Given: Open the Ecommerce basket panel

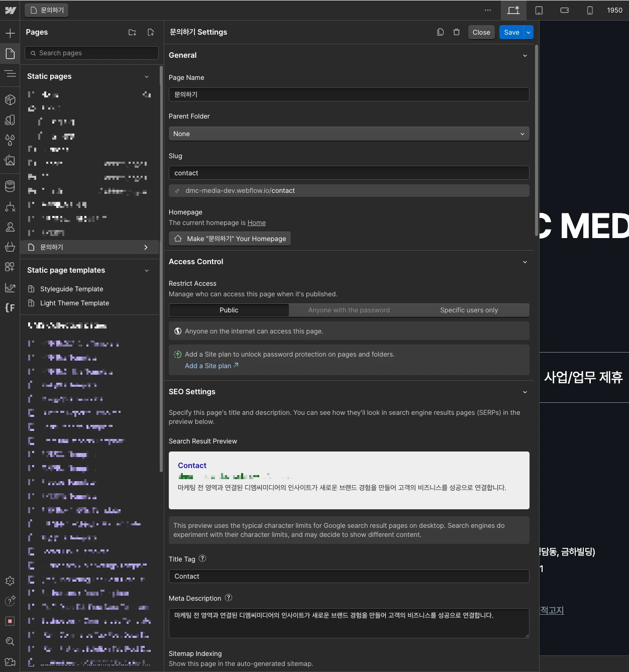Looking at the screenshot, I should 10,247.
